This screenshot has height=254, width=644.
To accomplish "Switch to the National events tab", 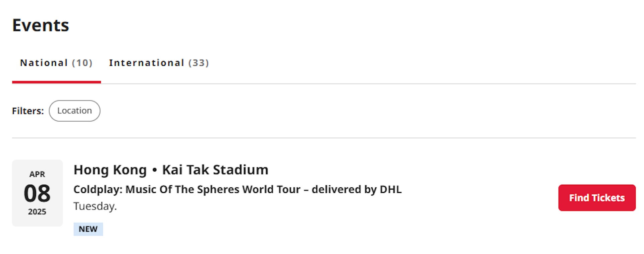I will (56, 63).
